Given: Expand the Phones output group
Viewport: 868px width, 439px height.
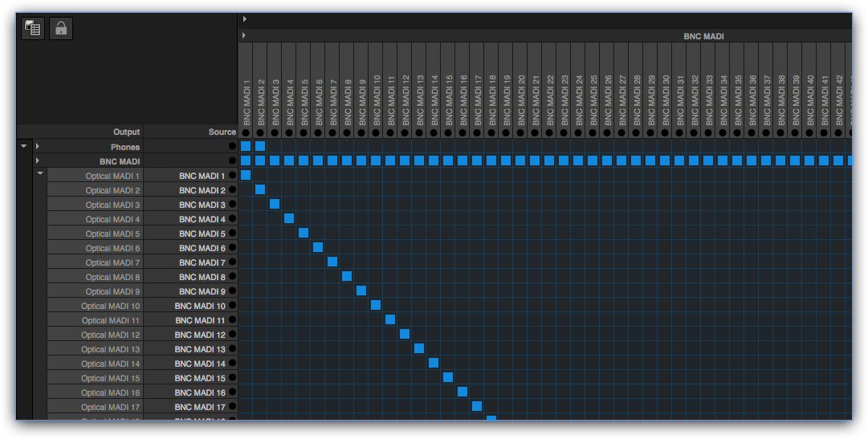Looking at the screenshot, I should coord(38,147).
